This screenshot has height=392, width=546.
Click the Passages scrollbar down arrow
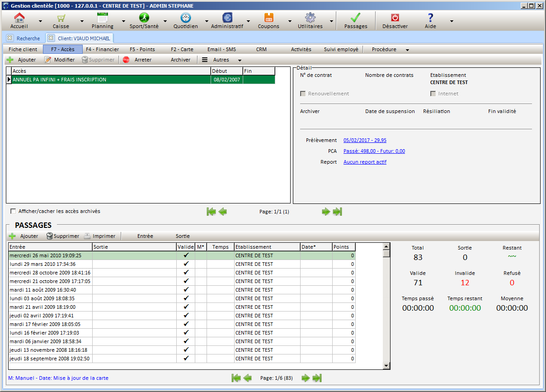point(386,366)
